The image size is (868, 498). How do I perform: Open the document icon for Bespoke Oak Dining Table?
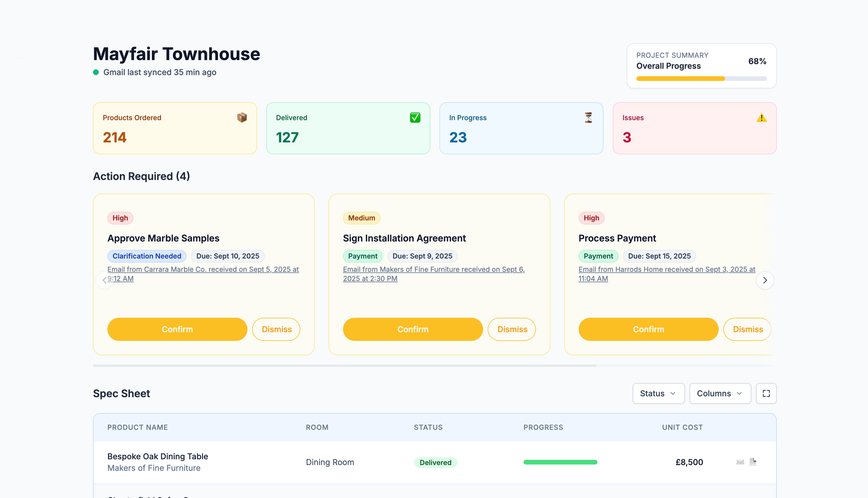[753, 462]
